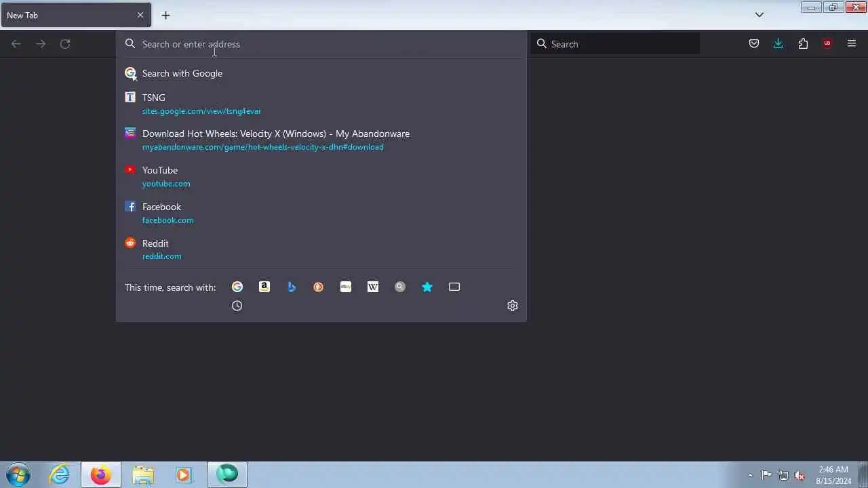Click the teal round app taskbar icon
Image resolution: width=868 pixels, height=488 pixels.
coord(226,474)
